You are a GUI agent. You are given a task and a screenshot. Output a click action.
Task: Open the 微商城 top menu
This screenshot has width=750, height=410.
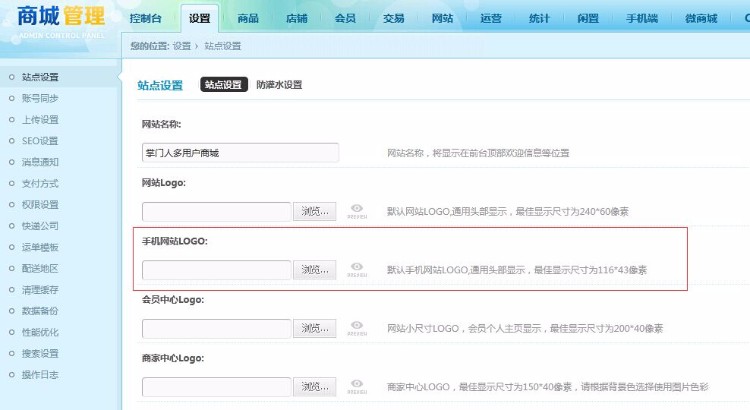[701, 19]
